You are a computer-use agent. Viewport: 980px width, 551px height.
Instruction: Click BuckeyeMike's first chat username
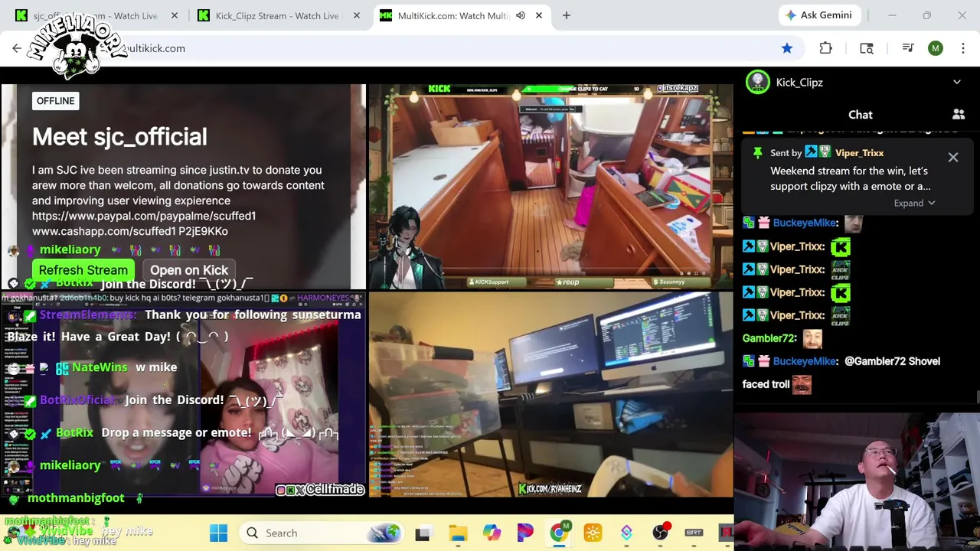tap(805, 223)
